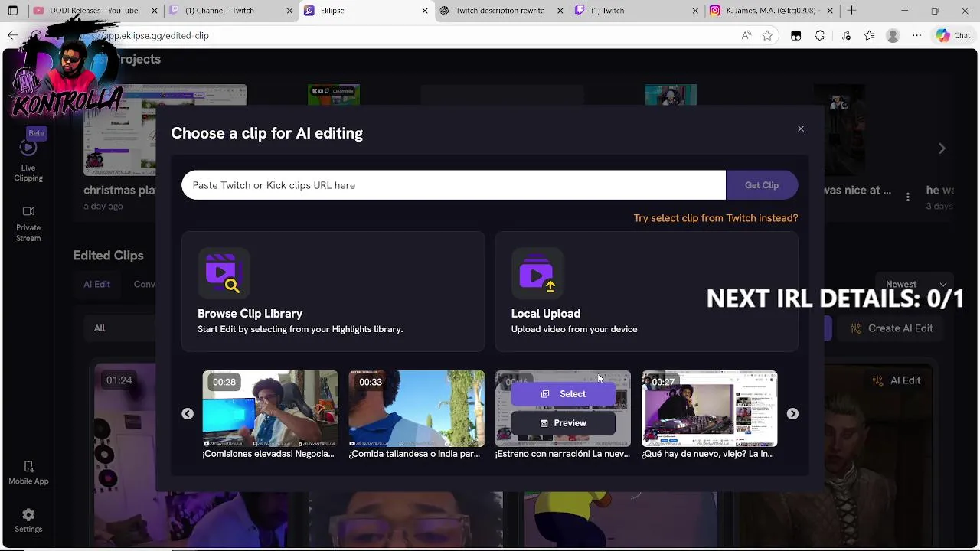Screen dimensions: 980x551
Task: Click Create AI Edit button
Action: pos(892,328)
